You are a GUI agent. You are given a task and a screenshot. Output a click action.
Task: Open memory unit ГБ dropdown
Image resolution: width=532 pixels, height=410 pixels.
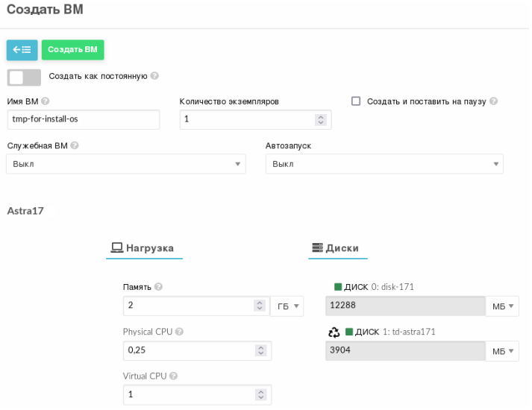coord(287,306)
